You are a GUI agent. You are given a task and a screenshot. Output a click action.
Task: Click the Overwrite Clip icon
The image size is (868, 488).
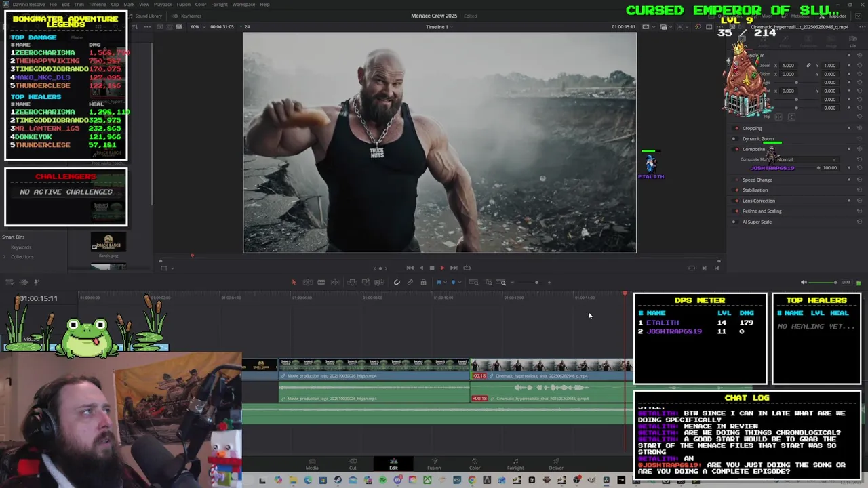click(366, 282)
